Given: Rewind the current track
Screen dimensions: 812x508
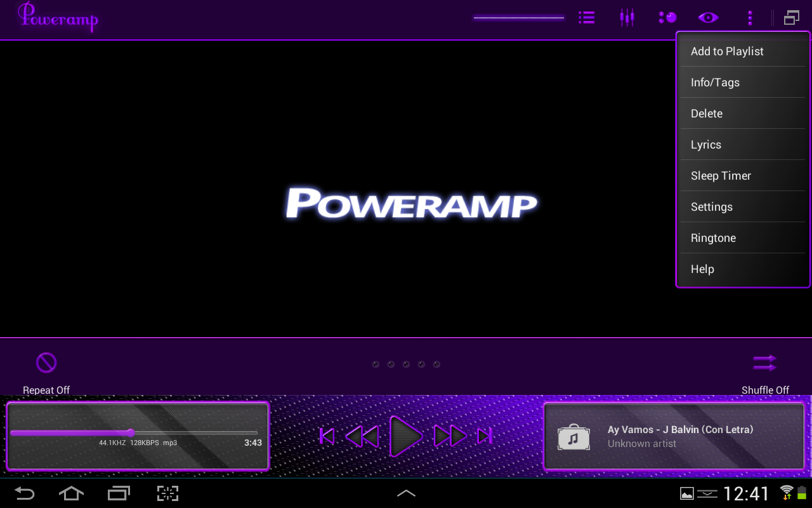Looking at the screenshot, I should coord(362,436).
